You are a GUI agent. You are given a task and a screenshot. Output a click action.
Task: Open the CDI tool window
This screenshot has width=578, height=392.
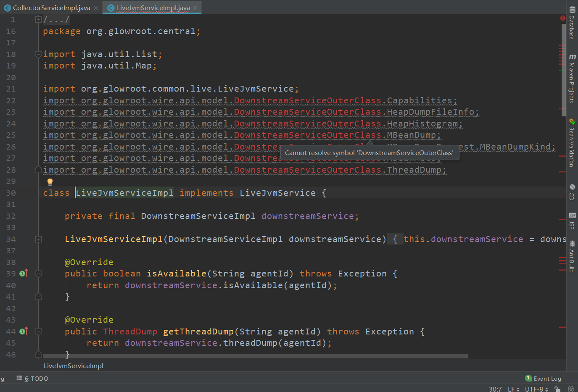(572, 193)
